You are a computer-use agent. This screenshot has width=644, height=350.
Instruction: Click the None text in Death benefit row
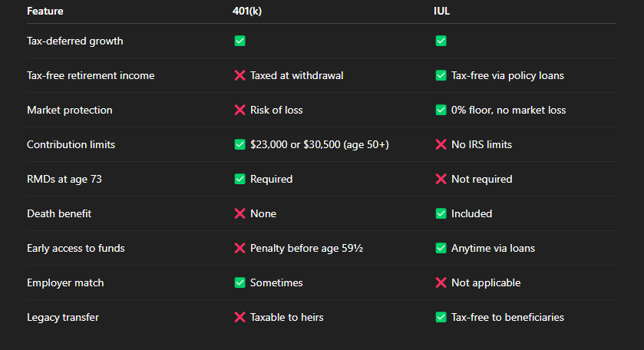coord(263,213)
